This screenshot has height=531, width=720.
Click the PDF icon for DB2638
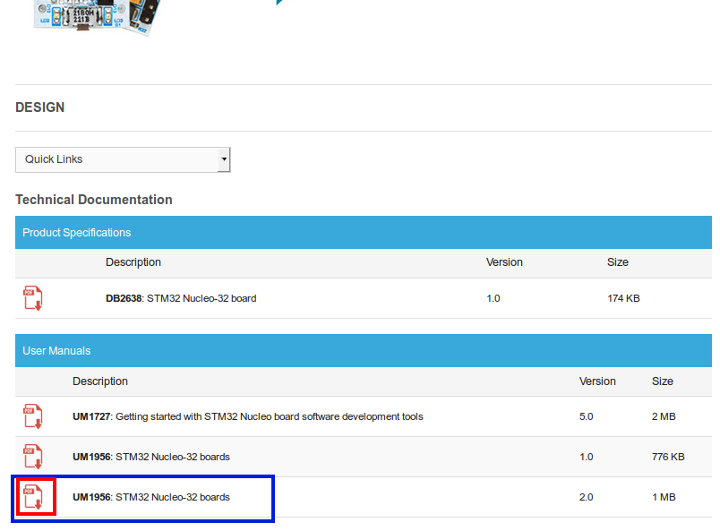point(33,298)
